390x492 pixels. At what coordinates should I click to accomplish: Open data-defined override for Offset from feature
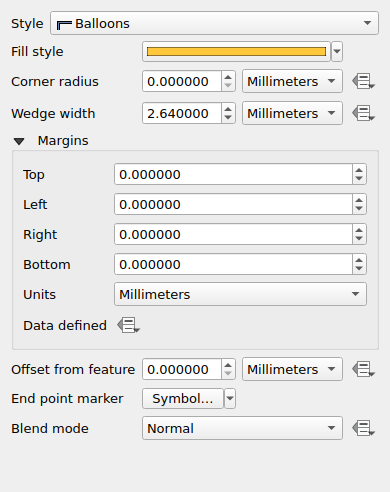pyautogui.click(x=363, y=369)
